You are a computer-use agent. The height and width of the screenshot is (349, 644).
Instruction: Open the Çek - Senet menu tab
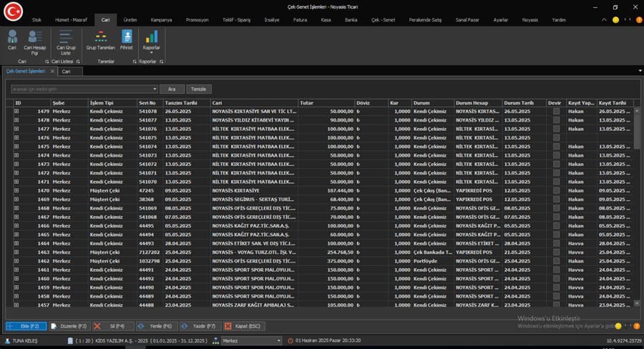[384, 20]
